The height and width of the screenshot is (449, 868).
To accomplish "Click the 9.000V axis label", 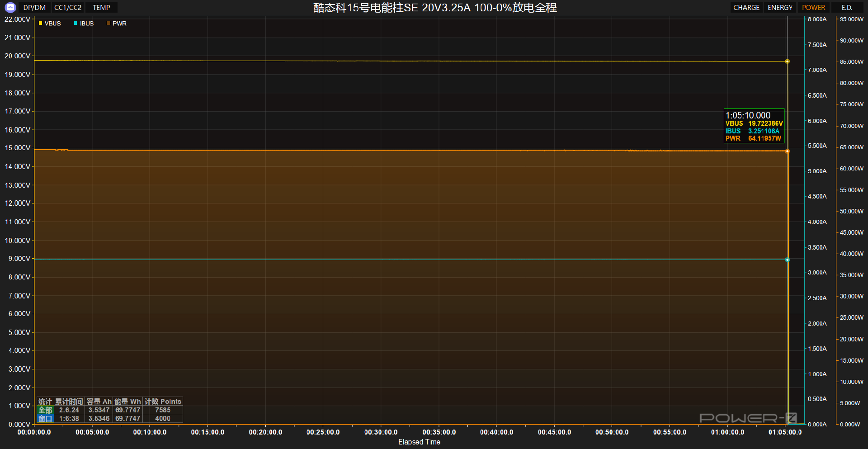I will [19, 259].
